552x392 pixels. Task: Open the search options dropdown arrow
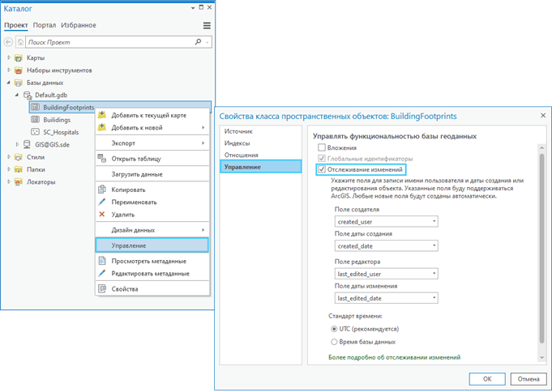click(x=208, y=43)
